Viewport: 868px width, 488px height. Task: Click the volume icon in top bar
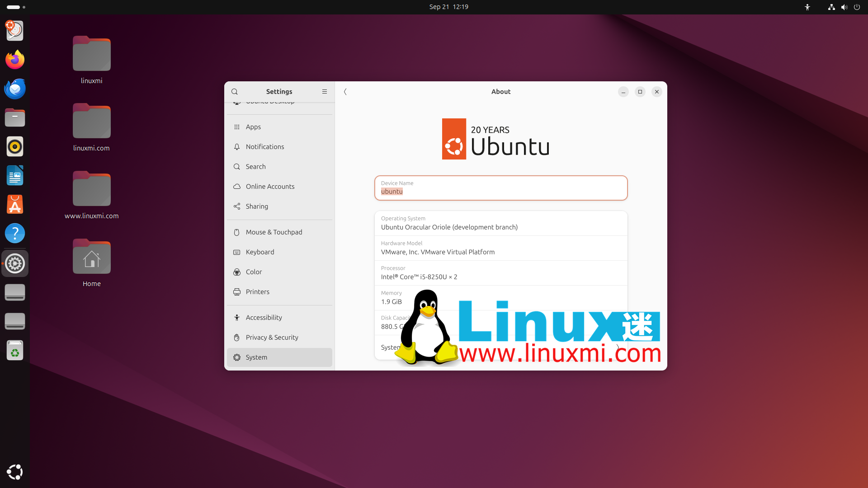[x=844, y=7]
